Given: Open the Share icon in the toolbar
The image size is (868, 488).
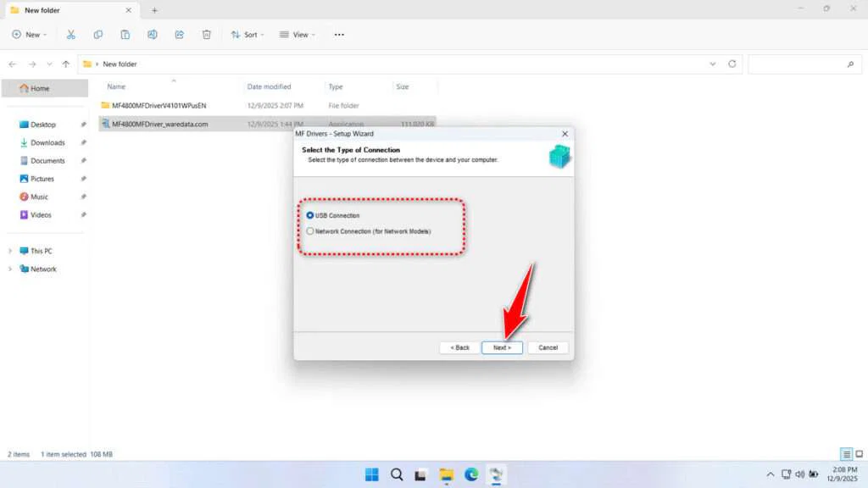Looking at the screenshot, I should [x=179, y=34].
